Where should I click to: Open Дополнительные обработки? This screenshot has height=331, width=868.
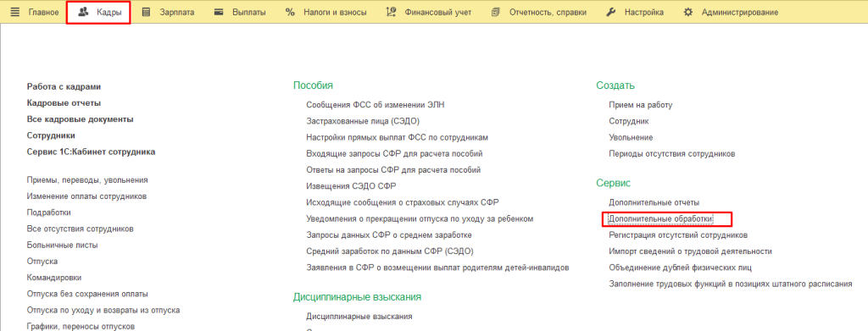(x=661, y=218)
